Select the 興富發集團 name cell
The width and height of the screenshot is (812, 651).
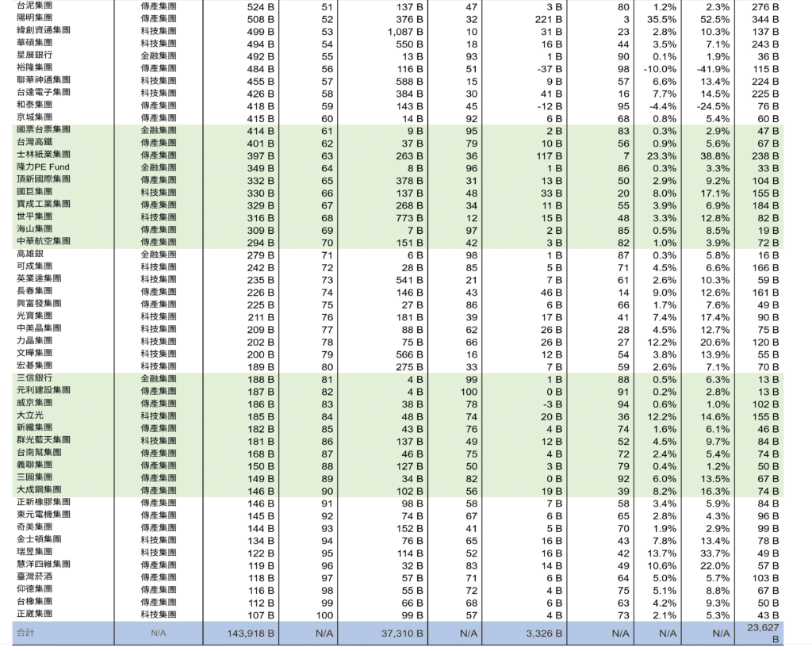click(x=39, y=304)
